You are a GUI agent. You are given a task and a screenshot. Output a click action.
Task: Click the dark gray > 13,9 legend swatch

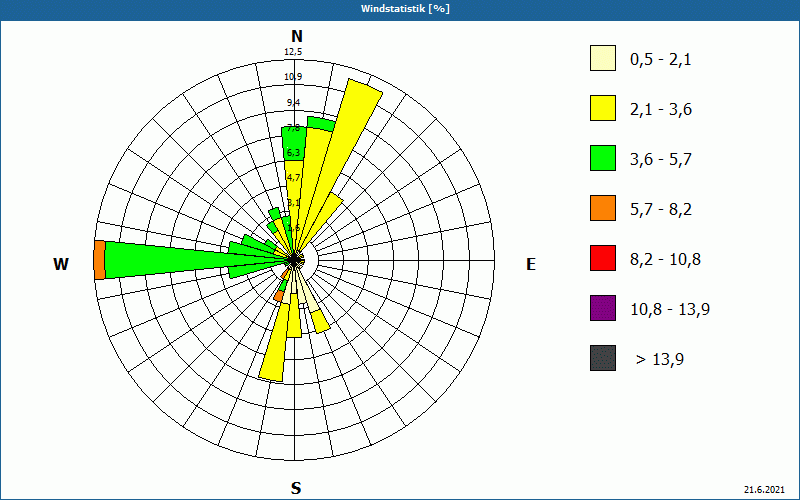pos(603,358)
